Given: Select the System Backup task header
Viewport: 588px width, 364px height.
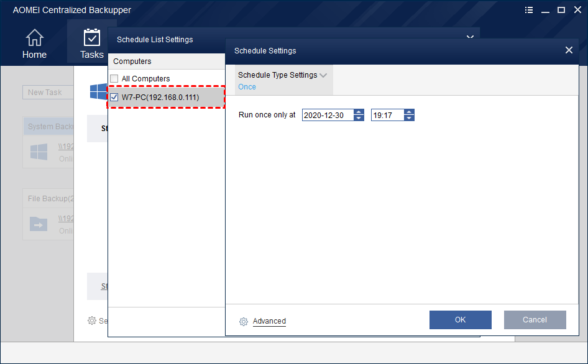Looking at the screenshot, I should coord(48,126).
